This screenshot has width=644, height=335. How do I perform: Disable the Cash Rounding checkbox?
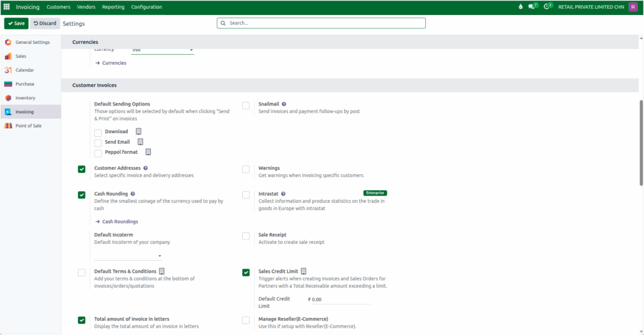point(82,195)
